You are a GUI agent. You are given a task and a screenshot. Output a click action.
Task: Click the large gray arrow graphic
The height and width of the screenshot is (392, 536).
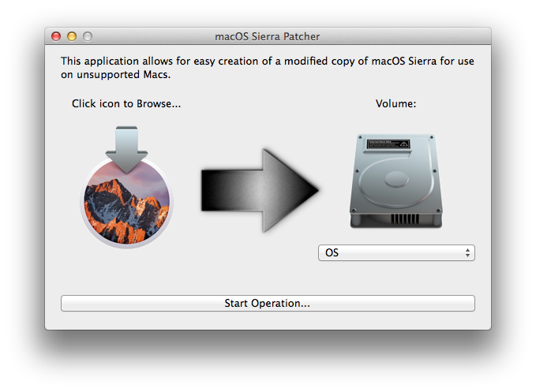tap(260, 190)
